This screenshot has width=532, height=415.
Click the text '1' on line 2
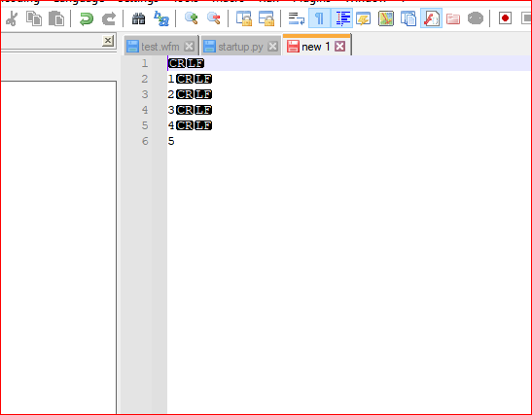point(171,79)
